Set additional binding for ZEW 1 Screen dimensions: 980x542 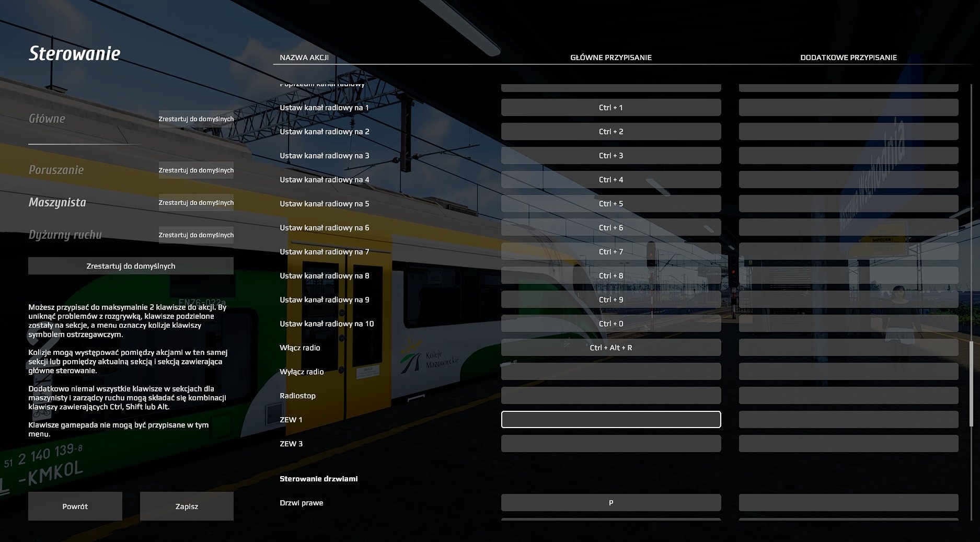(x=849, y=420)
